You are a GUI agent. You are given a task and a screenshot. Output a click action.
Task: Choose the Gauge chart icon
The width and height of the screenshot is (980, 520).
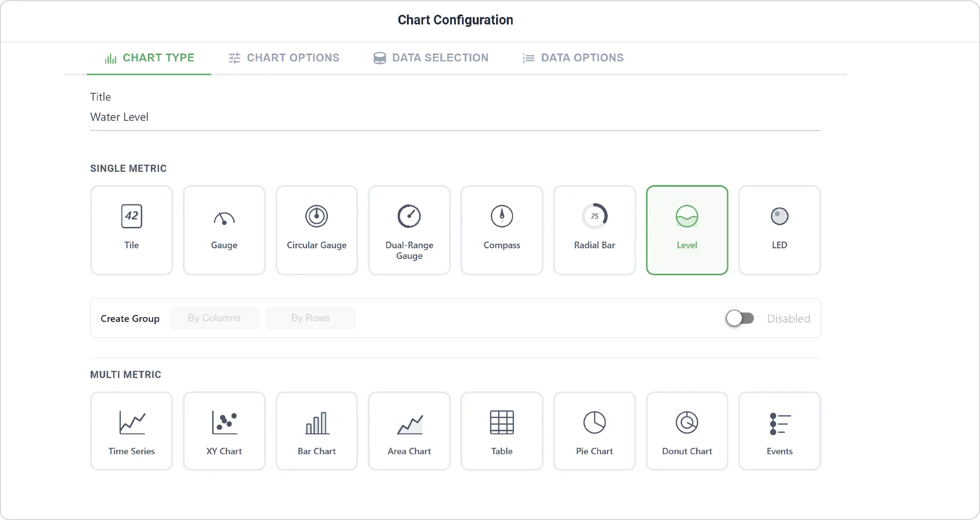pos(224,230)
